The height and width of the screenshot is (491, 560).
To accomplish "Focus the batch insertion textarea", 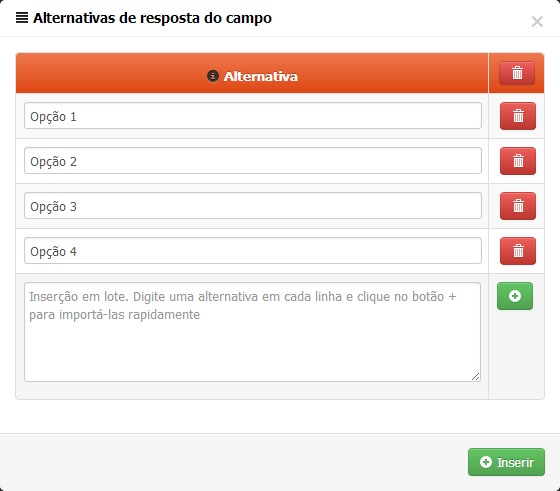I will [x=252, y=332].
